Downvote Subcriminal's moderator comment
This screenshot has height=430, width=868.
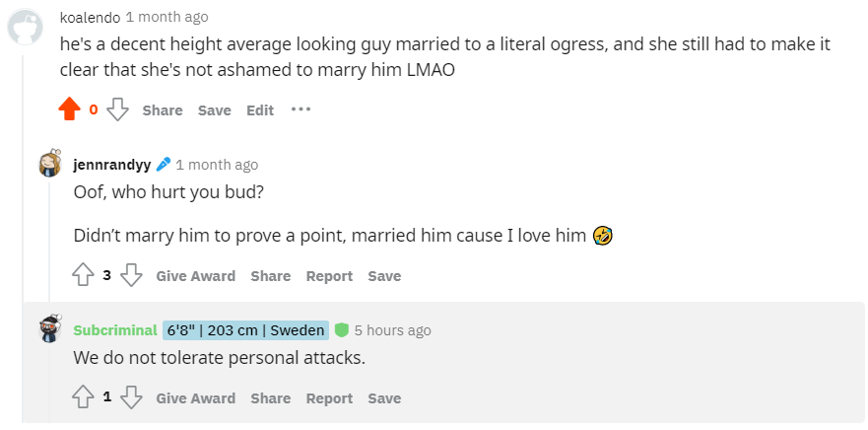(132, 397)
